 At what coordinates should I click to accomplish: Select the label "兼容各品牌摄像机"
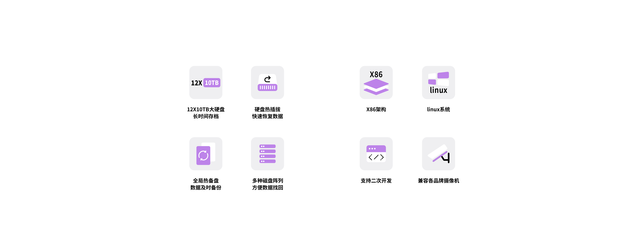pos(438,181)
